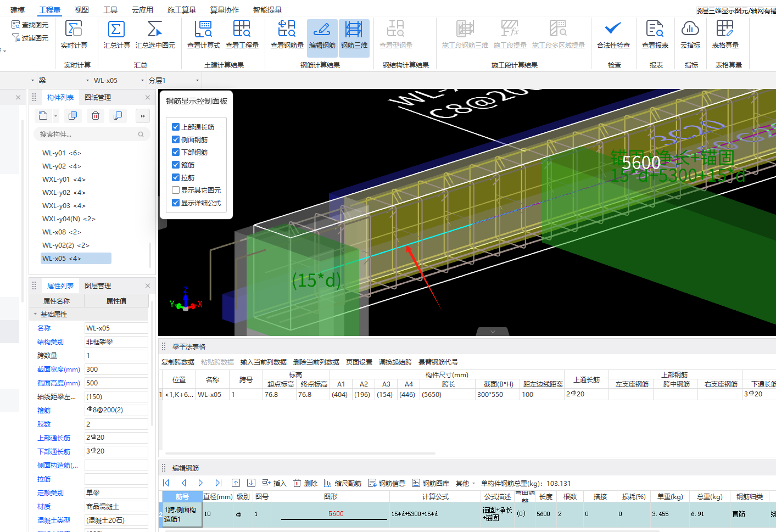Viewport: 776px width, 532px height.
Task: Open the 云应用 ribbon tab
Action: (143, 10)
